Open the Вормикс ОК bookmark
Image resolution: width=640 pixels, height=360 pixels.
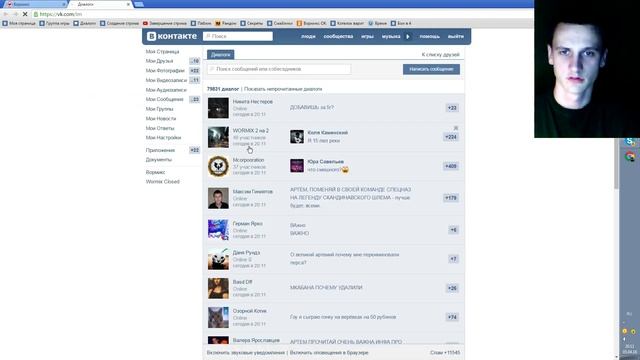(311, 23)
